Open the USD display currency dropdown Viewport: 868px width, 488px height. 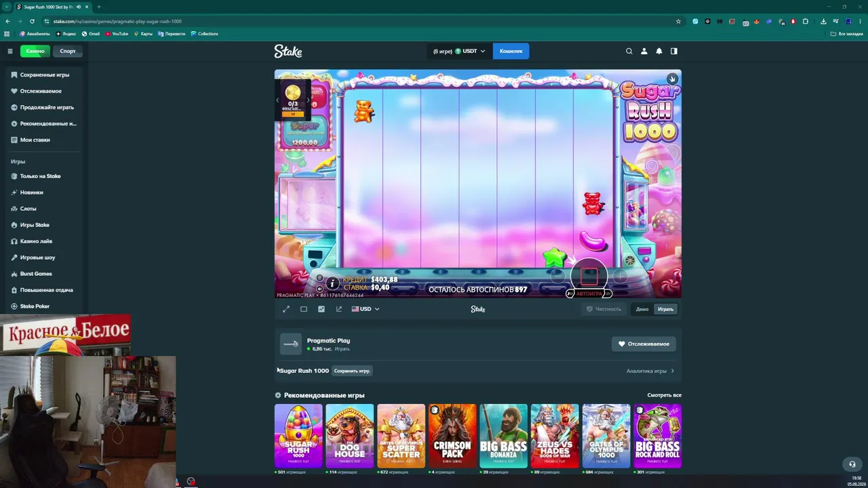click(366, 309)
